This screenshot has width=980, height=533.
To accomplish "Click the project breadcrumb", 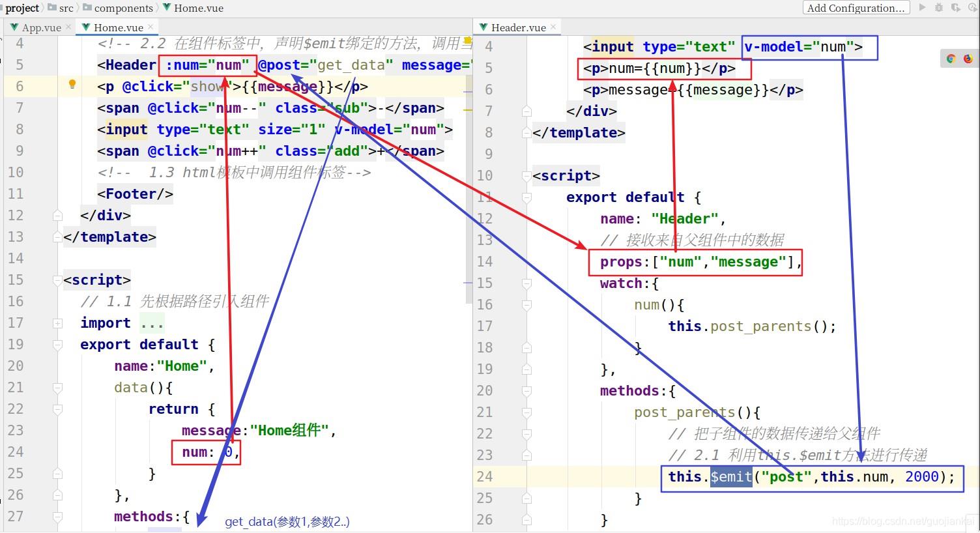I will point(22,8).
